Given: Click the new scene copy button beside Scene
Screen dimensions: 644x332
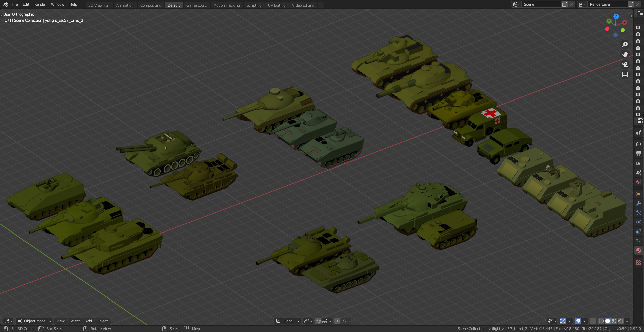Looking at the screenshot, I should tap(565, 4).
